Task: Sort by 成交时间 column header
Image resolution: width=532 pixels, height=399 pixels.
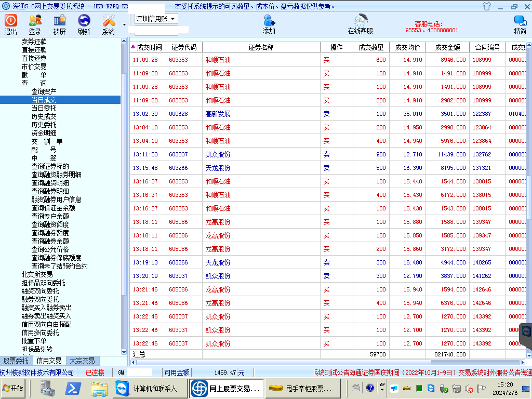Action: [149, 47]
